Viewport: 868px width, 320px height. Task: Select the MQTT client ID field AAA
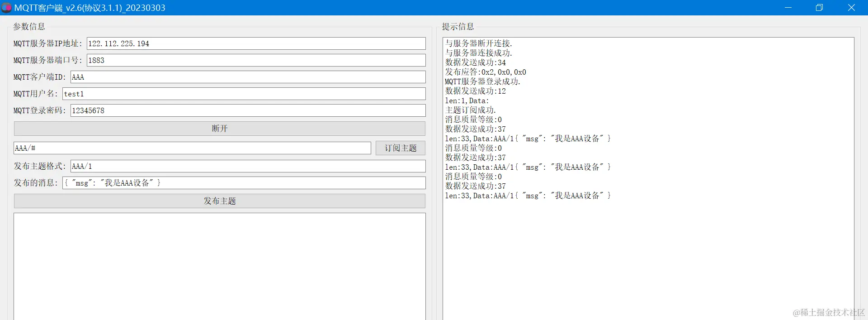pyautogui.click(x=248, y=77)
